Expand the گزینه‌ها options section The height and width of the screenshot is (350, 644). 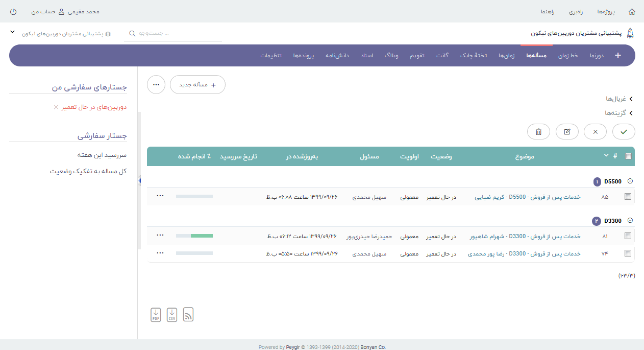coord(619,113)
